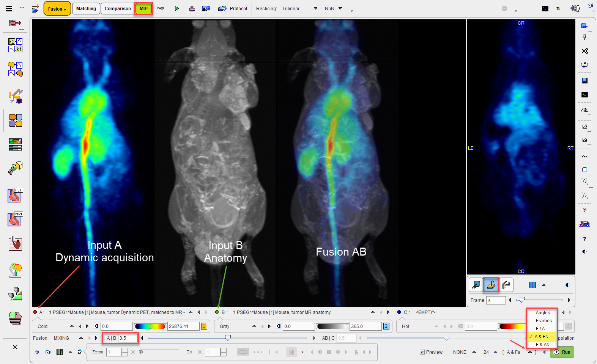Open the hamburger main menu
The height and width of the screenshot is (364, 597).
coord(9,8)
